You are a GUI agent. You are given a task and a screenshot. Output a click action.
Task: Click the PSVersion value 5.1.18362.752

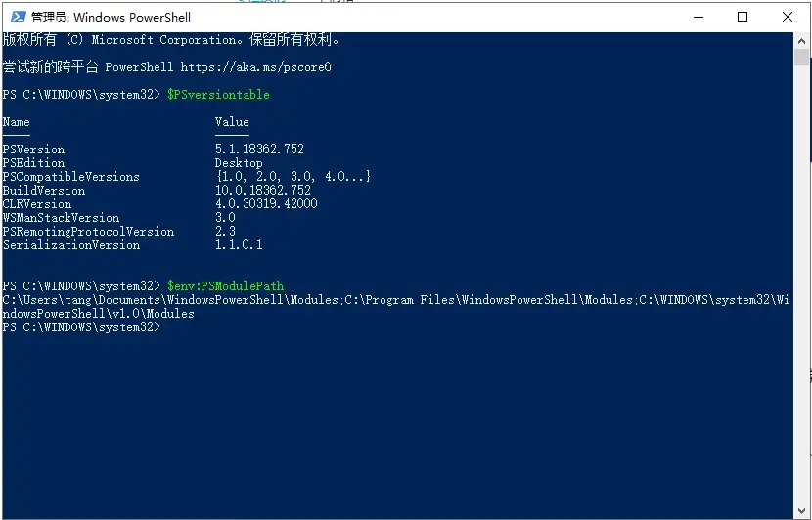[x=259, y=149]
